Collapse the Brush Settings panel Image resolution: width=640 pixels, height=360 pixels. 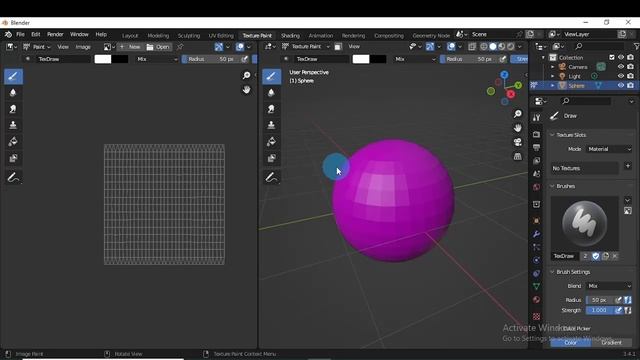552,272
